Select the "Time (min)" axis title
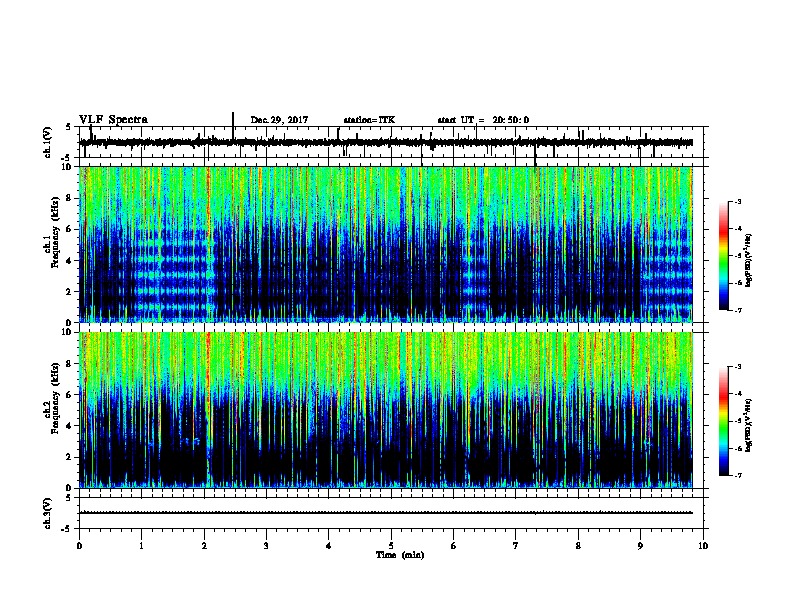 [x=400, y=555]
